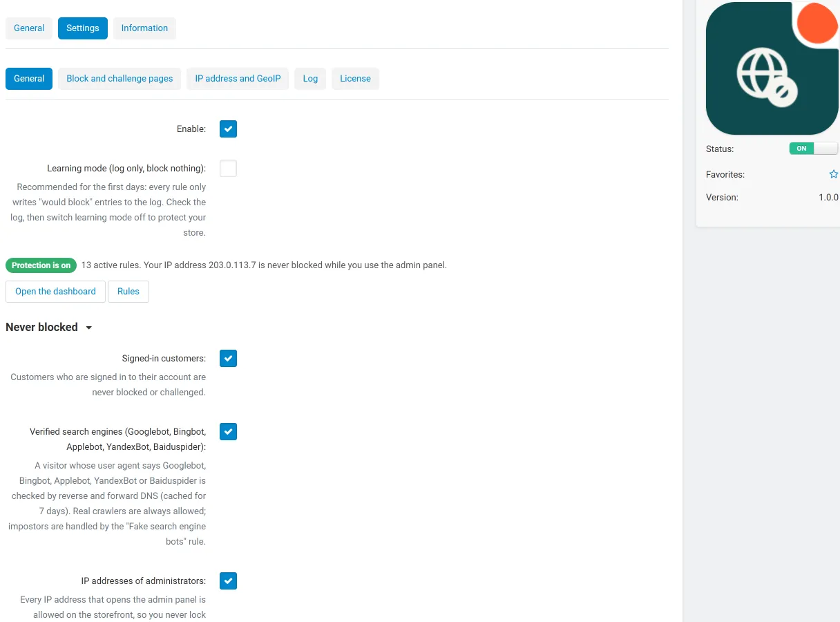Click the add-on globe logo image
The height and width of the screenshot is (622, 840).
[772, 68]
